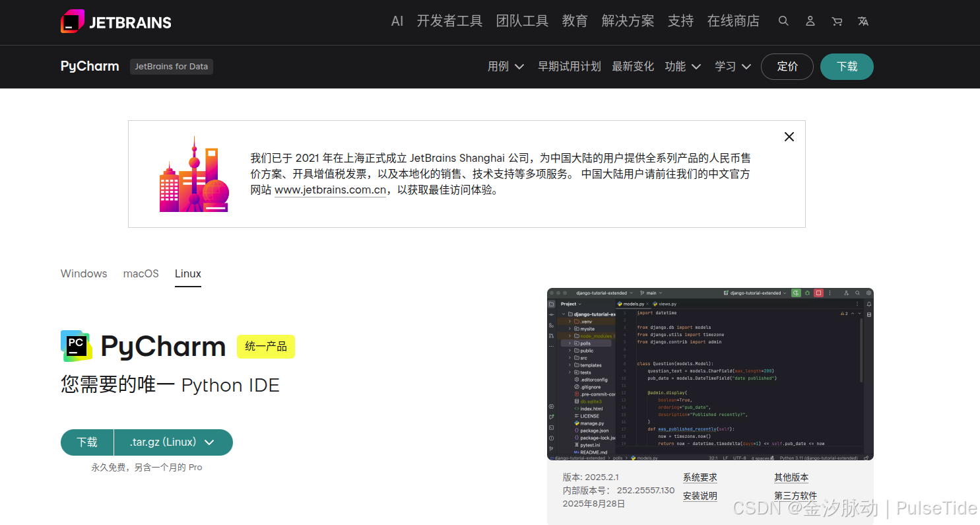The image size is (980, 525).
Task: Open 最新变化 page
Action: point(633,67)
